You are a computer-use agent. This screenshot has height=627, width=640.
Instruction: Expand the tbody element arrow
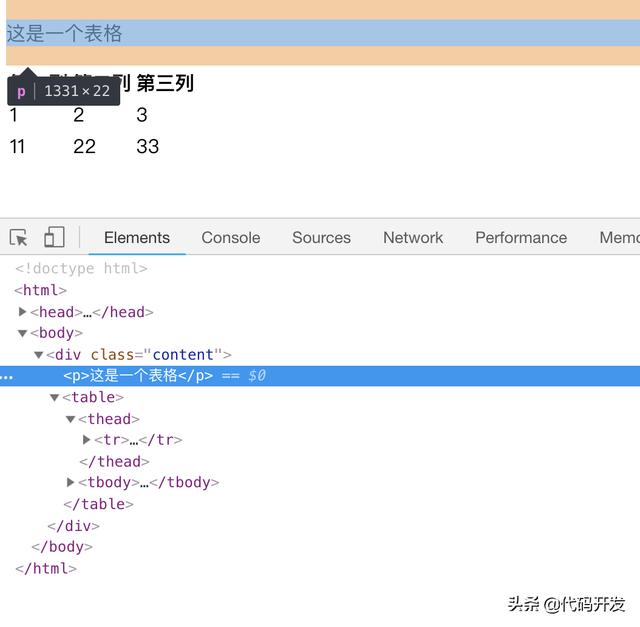[x=71, y=482]
